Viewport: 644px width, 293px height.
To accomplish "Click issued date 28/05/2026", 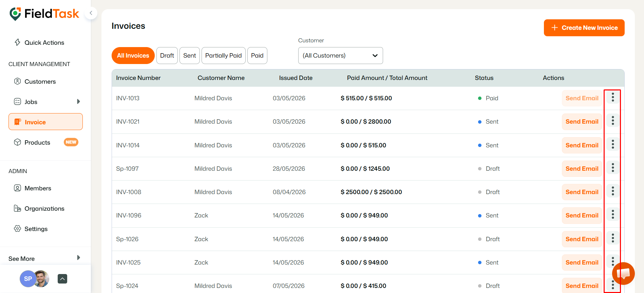I will tap(289, 169).
